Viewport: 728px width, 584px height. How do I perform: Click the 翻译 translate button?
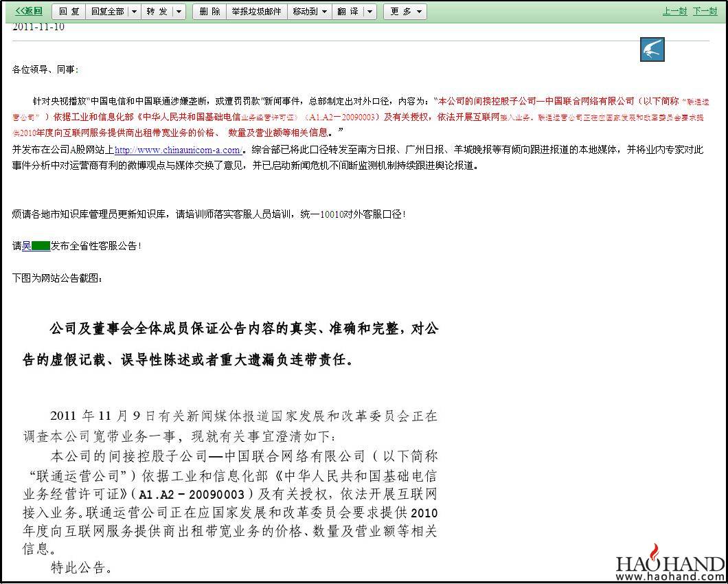(x=348, y=12)
